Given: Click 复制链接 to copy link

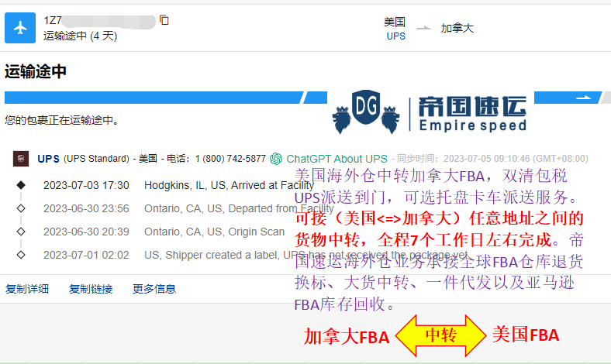Looking at the screenshot, I should 91,289.
